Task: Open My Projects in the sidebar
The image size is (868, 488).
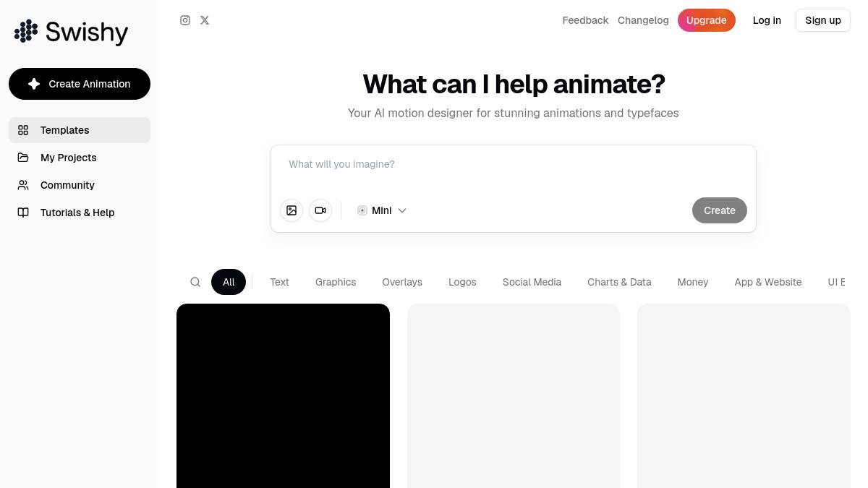Action: (80, 158)
